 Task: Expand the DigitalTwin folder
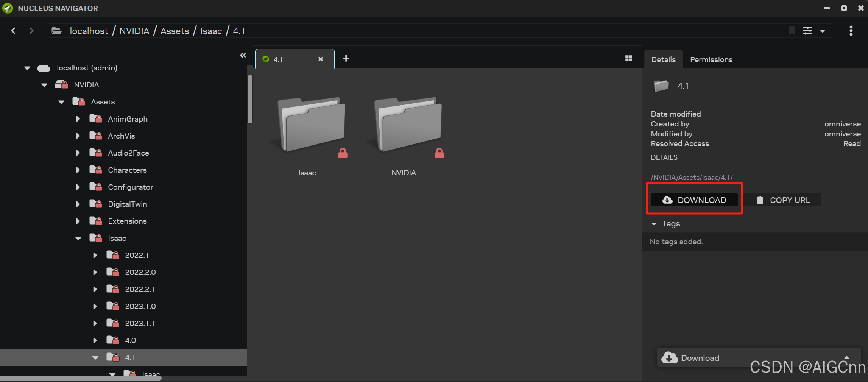pos(78,204)
